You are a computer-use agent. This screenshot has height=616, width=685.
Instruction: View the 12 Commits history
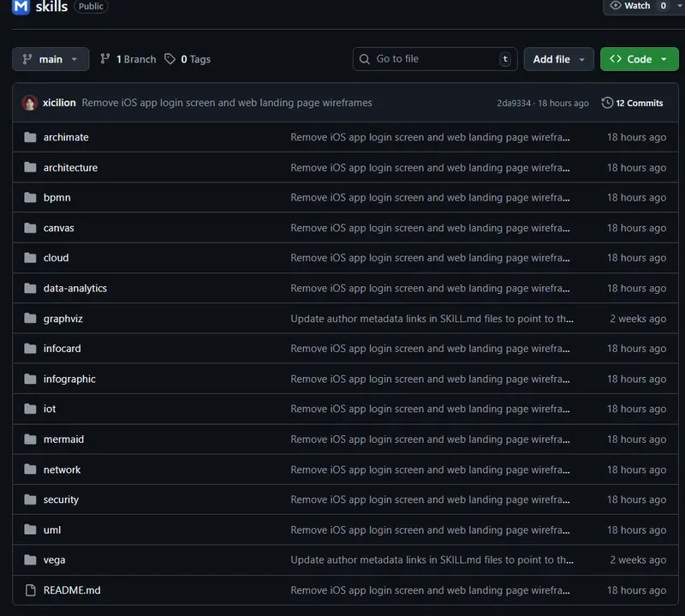pyautogui.click(x=633, y=103)
